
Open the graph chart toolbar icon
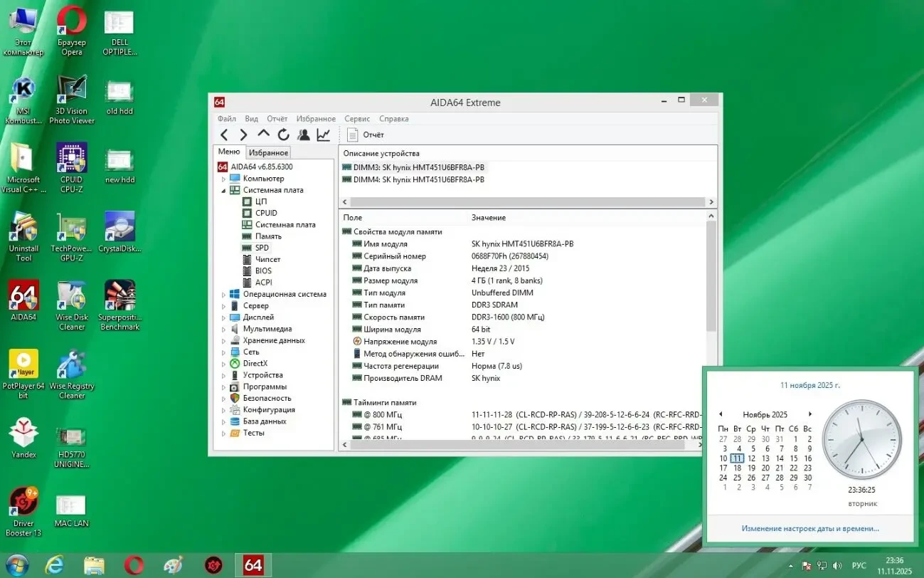324,135
